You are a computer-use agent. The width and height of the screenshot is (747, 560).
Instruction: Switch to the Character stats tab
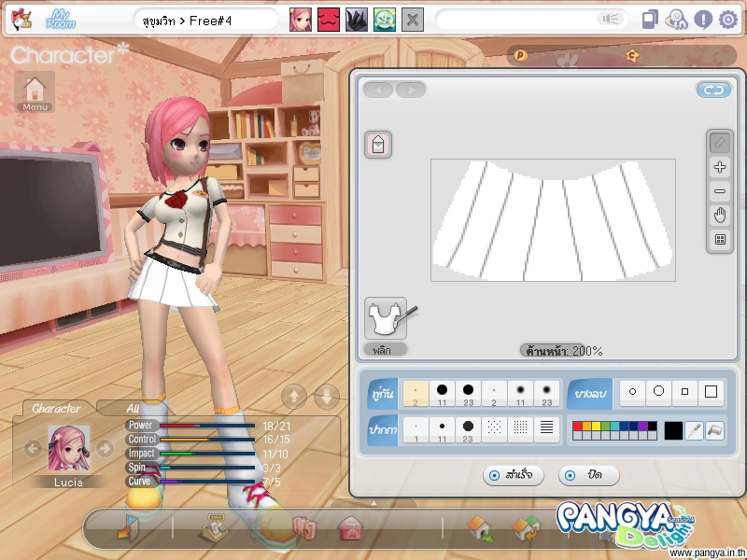[x=56, y=408]
